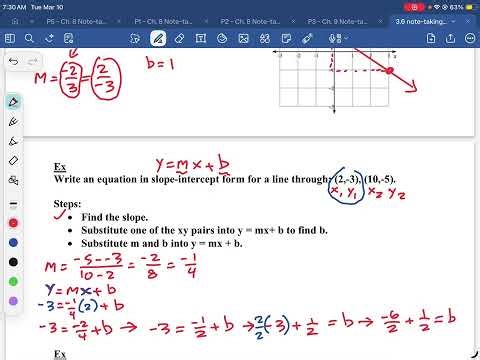Switch to P3 - Ch. 8 Note-taking tab
Image resolution: width=480 pixels, height=360 pixels.
tap(337, 21)
